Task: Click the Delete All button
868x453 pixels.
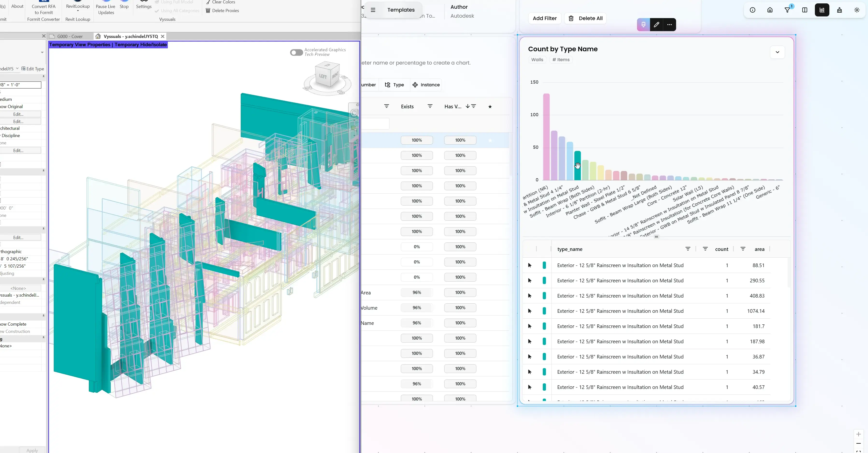Action: (x=586, y=19)
